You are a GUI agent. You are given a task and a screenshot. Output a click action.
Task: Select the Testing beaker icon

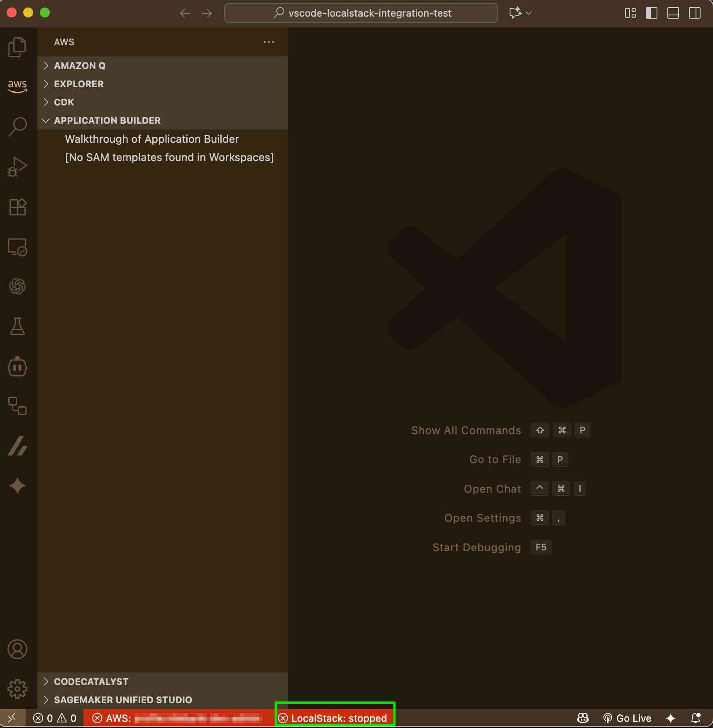17,326
